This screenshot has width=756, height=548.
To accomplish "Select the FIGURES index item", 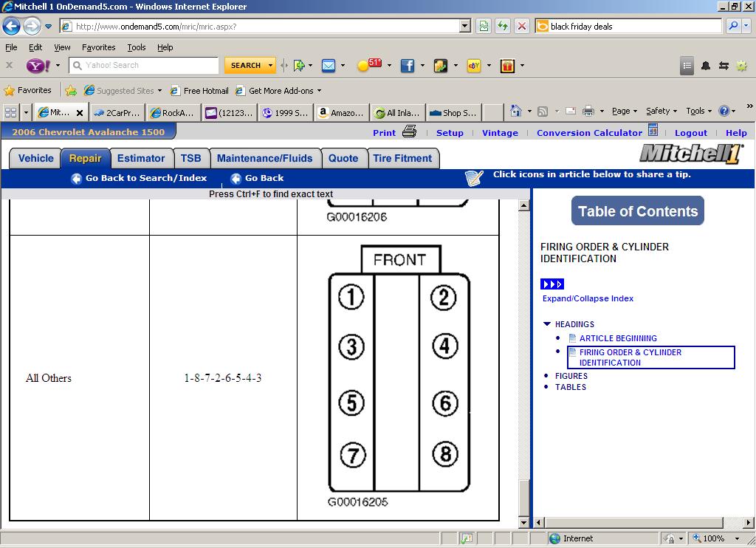I will pyautogui.click(x=571, y=376).
